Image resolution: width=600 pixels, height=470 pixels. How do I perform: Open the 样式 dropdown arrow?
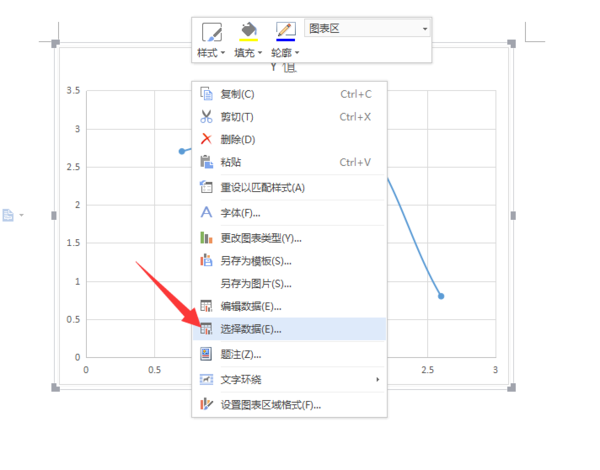point(223,52)
